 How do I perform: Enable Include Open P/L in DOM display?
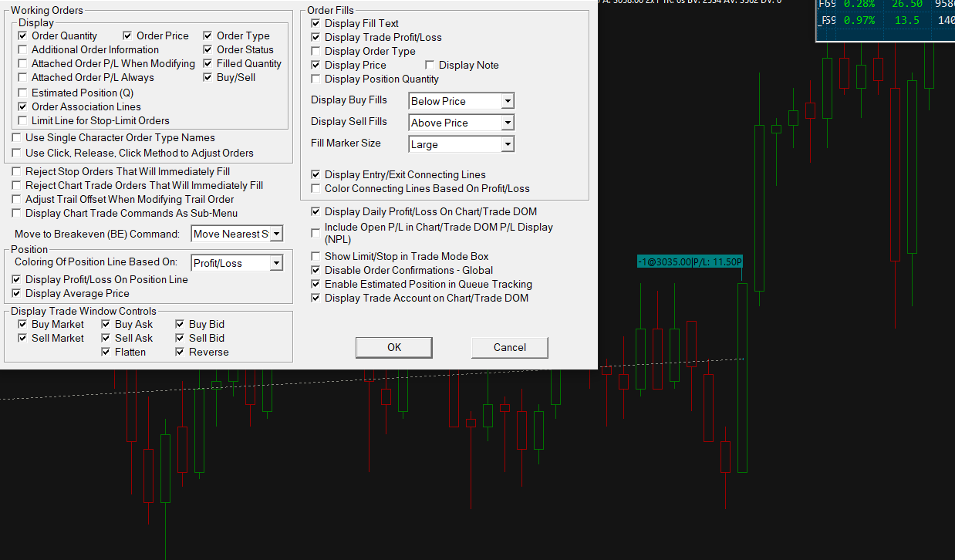316,233
